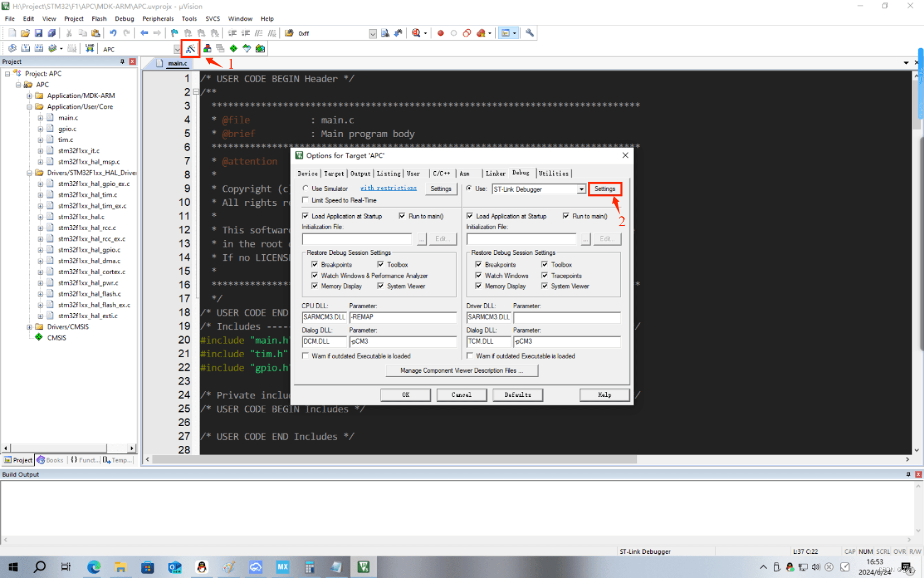This screenshot has width=924, height=578.
Task: Collapse the Project: APC root node
Action: [x=7, y=74]
